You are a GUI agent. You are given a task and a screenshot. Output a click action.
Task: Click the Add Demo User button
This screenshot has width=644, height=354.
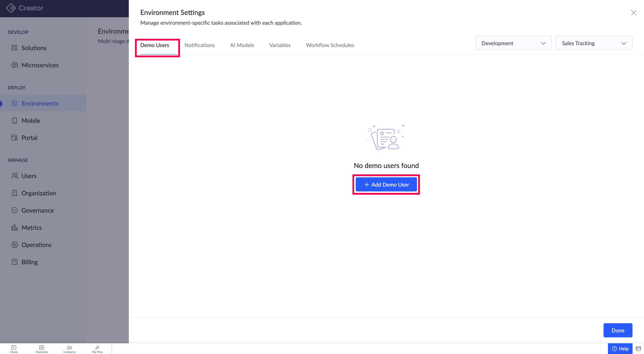386,184
